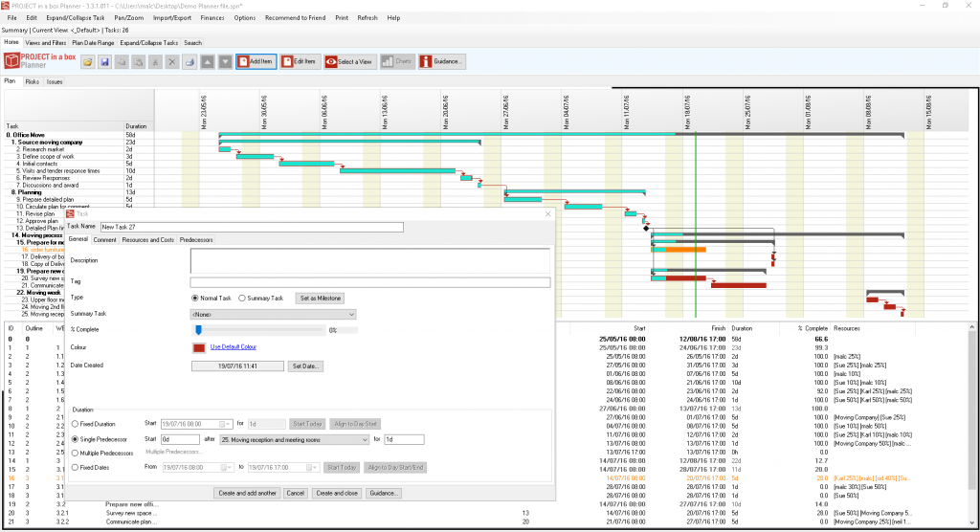This screenshot has width=980, height=532.
Task: Click the % Complete slider handle
Action: coord(199,330)
